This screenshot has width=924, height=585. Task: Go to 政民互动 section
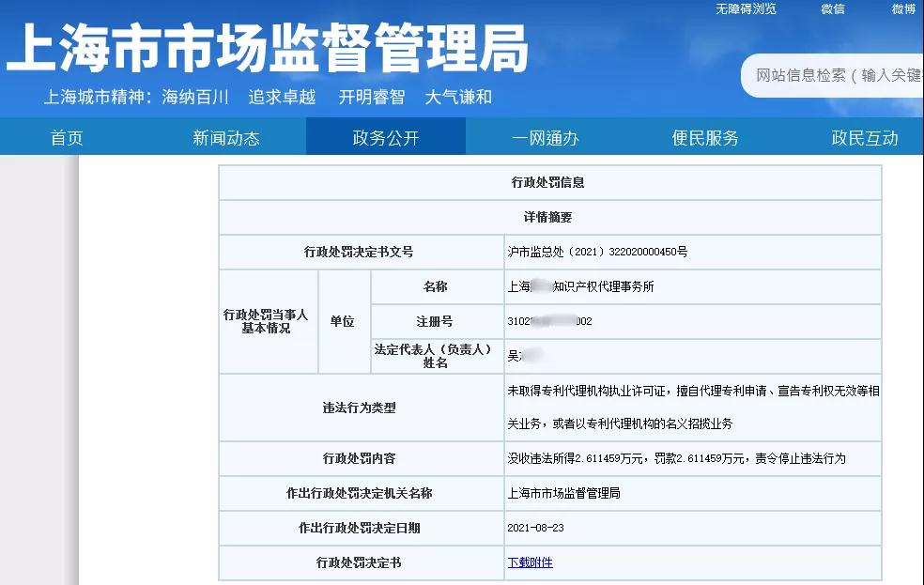pyautogui.click(x=865, y=138)
